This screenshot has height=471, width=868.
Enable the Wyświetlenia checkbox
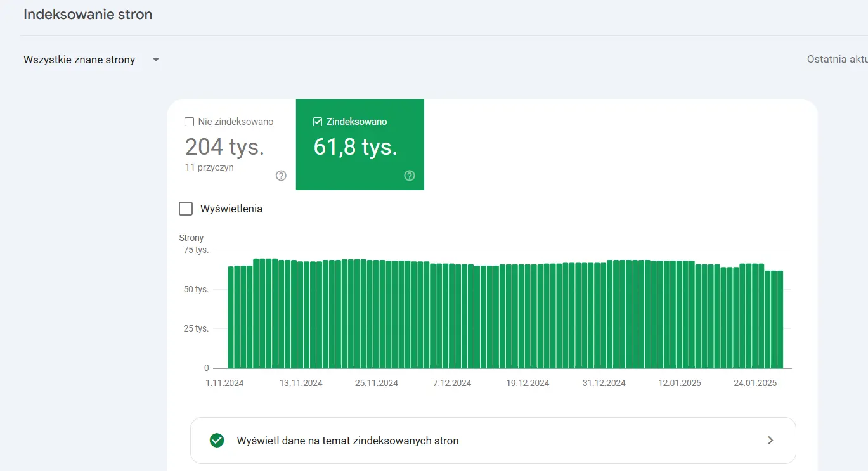coord(186,209)
